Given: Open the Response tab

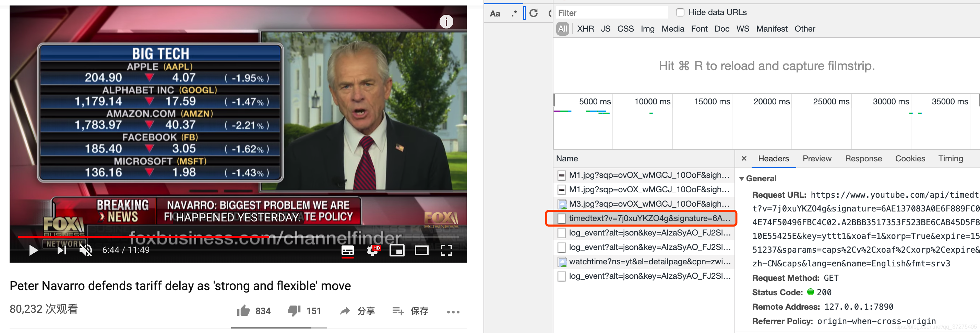Looking at the screenshot, I should [x=863, y=159].
